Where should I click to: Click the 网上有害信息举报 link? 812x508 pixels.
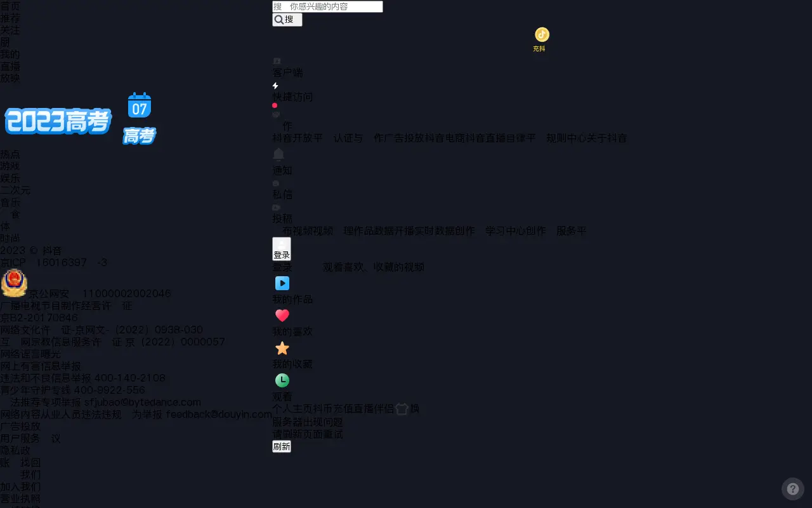click(x=41, y=366)
